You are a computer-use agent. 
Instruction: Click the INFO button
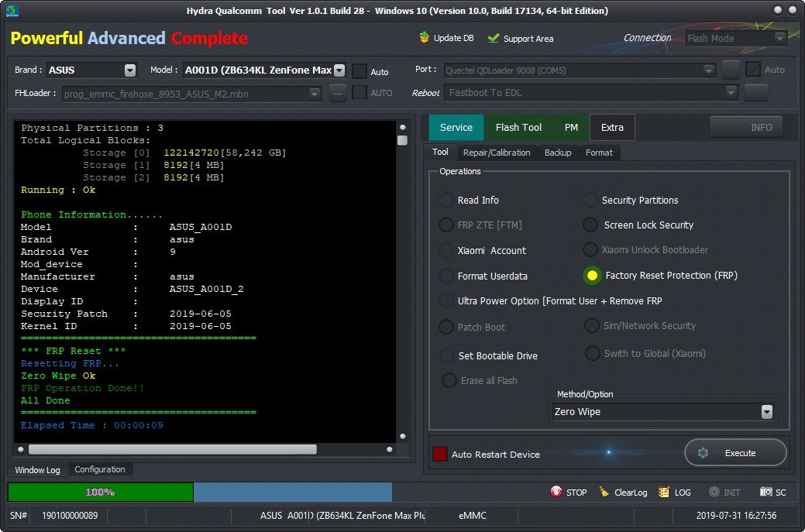(x=746, y=127)
